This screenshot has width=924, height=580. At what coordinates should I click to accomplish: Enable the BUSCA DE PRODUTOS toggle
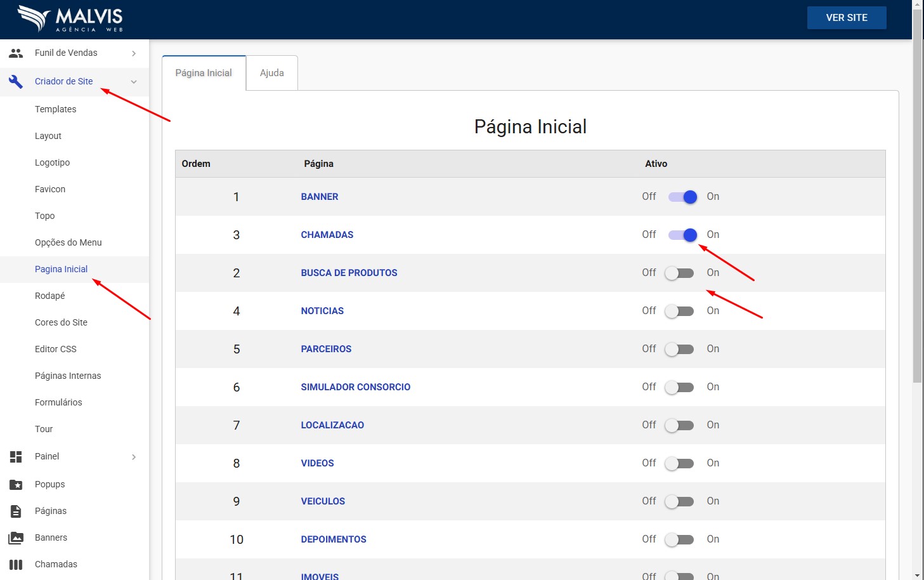679,273
